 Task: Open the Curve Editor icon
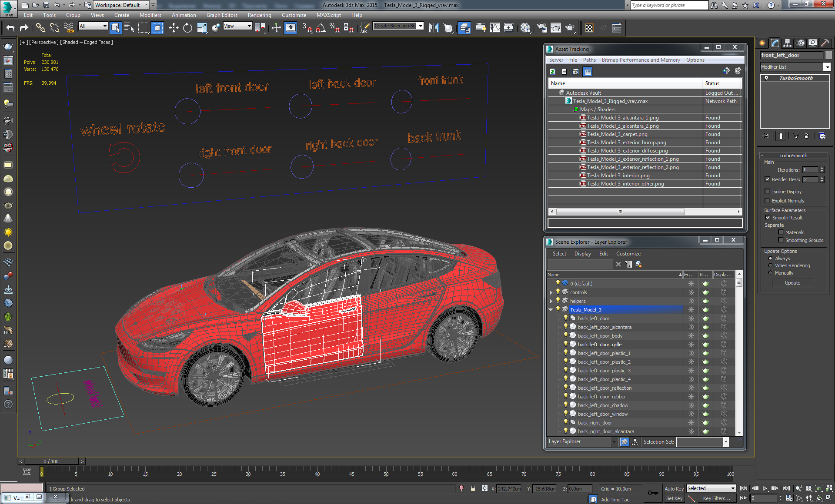click(x=495, y=28)
